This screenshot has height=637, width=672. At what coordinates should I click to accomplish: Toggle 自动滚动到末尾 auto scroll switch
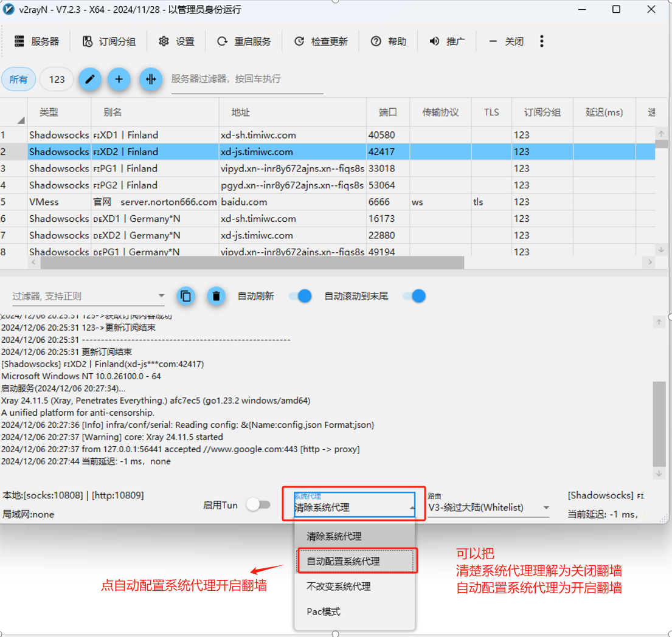414,296
